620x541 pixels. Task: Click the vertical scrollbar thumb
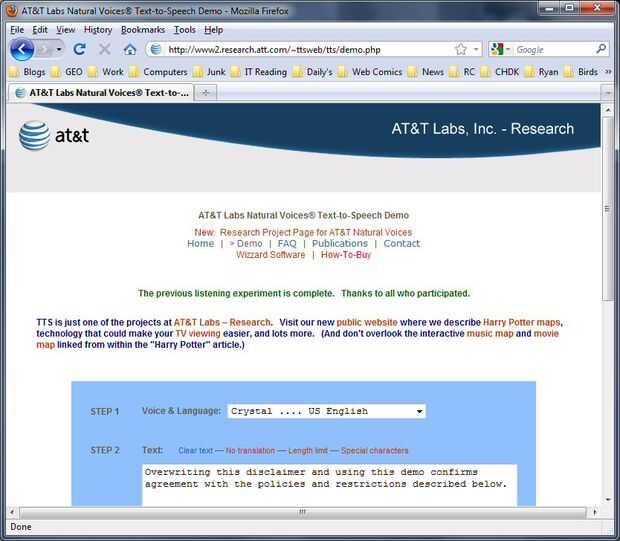608,208
